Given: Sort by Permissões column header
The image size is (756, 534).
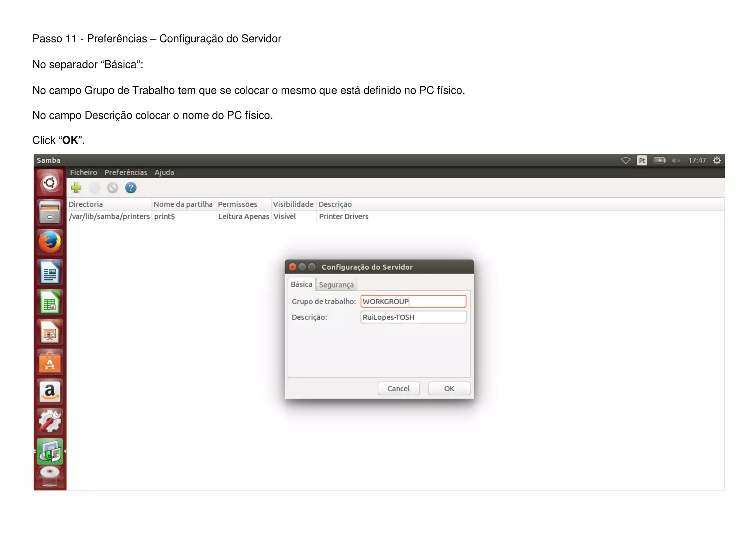Looking at the screenshot, I should (x=244, y=204).
